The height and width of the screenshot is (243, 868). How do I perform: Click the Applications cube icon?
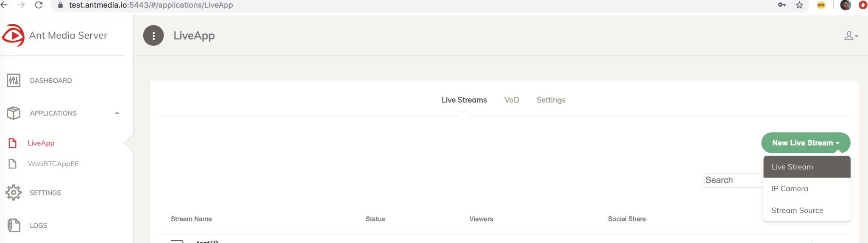[x=14, y=113]
